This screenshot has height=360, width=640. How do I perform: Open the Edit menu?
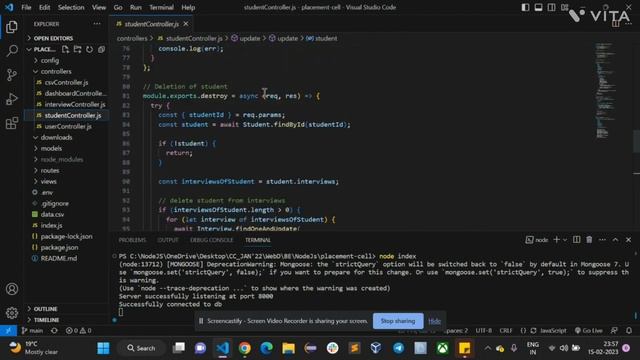click(x=44, y=7)
